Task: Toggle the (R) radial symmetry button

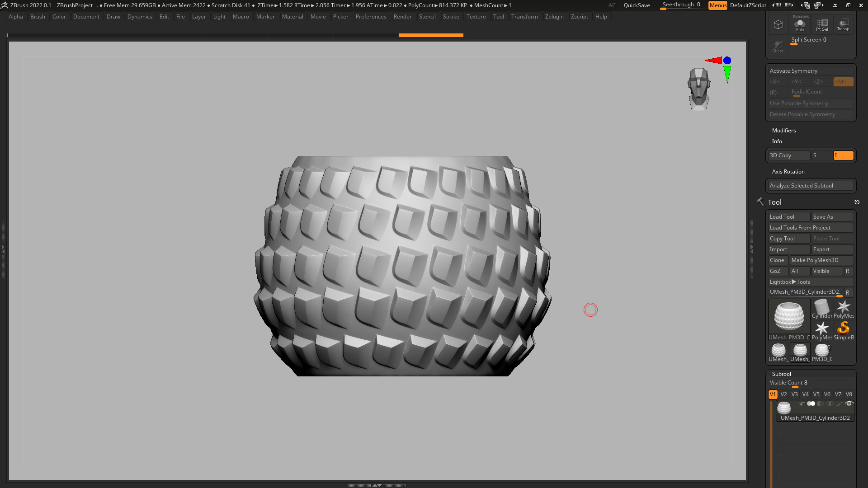Action: [x=778, y=93]
